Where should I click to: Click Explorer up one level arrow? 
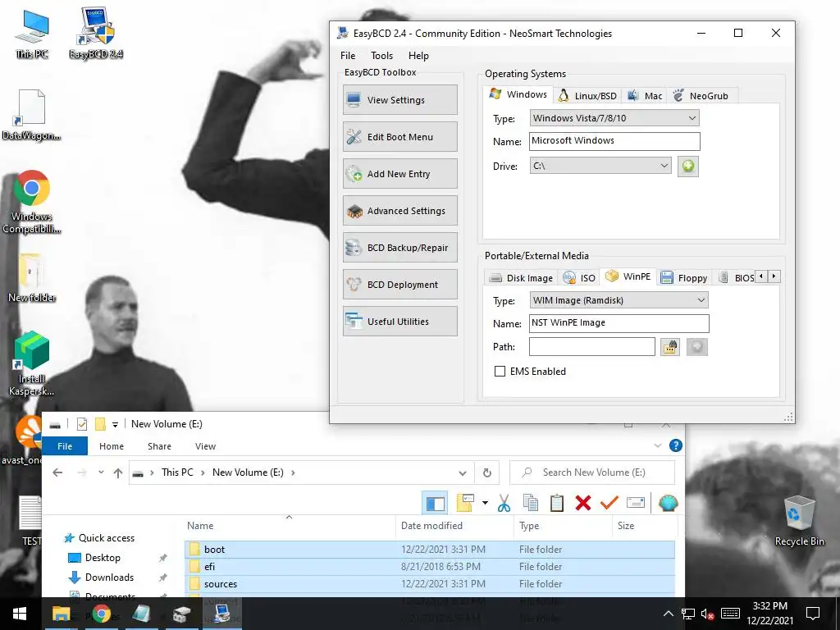(118, 472)
